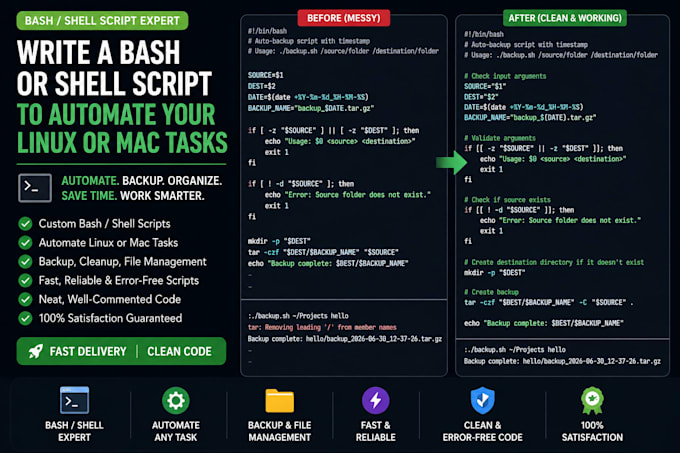
Task: Click the green gear icon above AUTOMATE ANY TASK
Action: click(176, 400)
